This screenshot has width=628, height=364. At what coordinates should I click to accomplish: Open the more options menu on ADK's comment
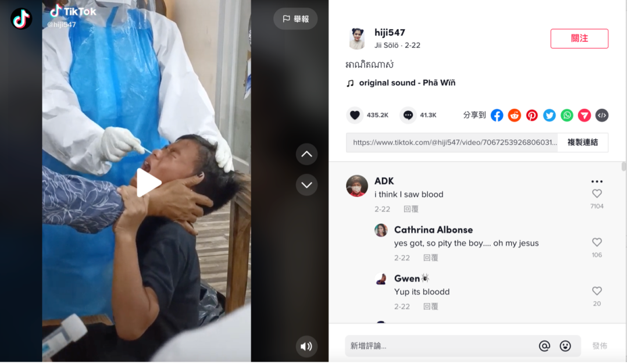tap(597, 182)
